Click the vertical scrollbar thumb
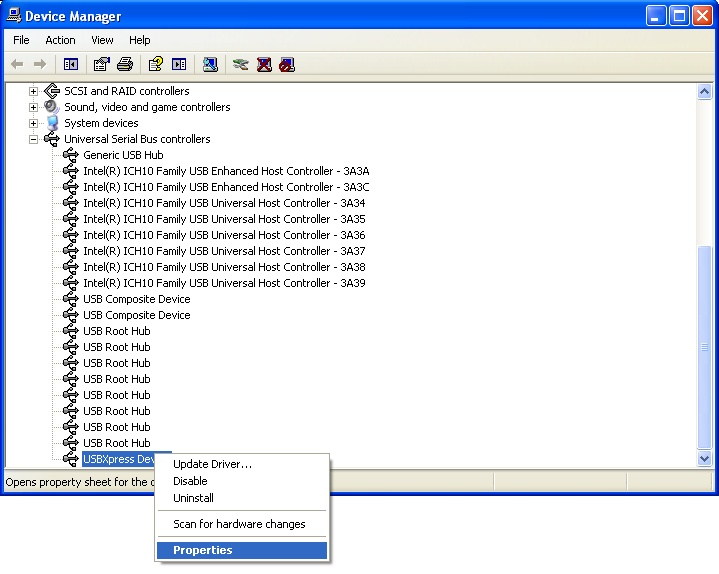719x574 pixels. 704,348
